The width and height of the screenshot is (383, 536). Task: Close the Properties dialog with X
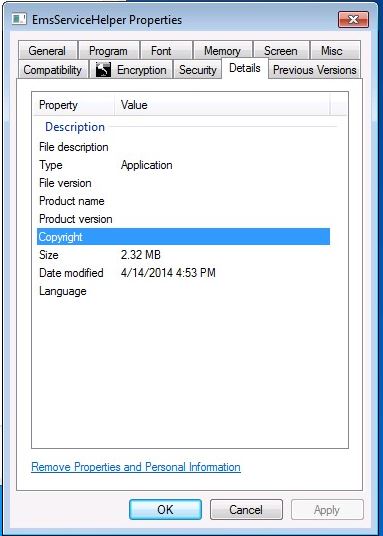[x=353, y=19]
